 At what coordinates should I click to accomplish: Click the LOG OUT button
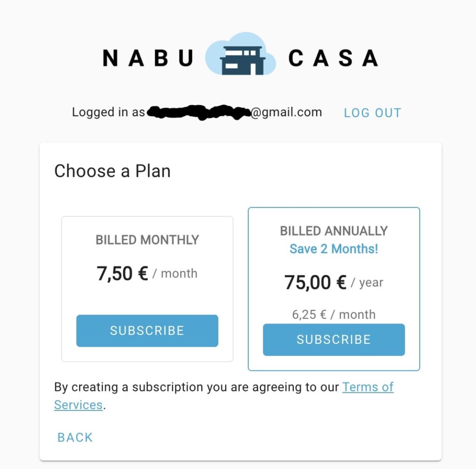372,113
